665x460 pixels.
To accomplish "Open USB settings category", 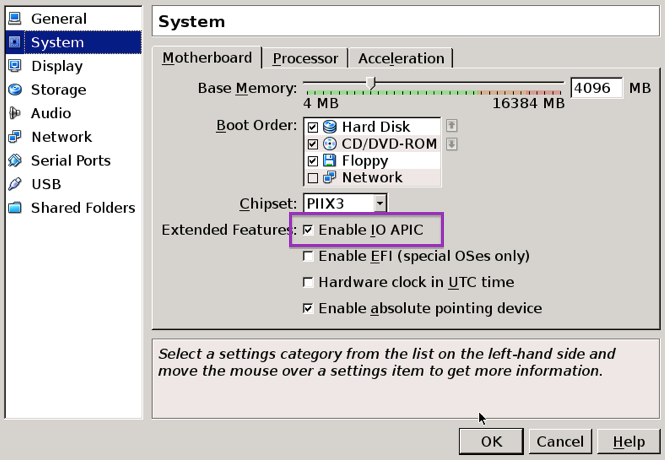I will tap(46, 184).
